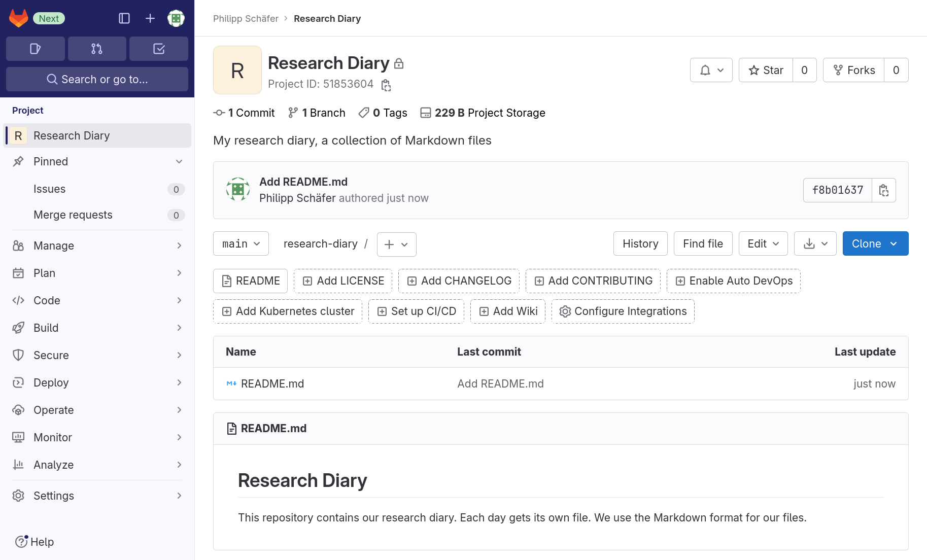Collapse the sidebar using the panel icon

tap(124, 18)
